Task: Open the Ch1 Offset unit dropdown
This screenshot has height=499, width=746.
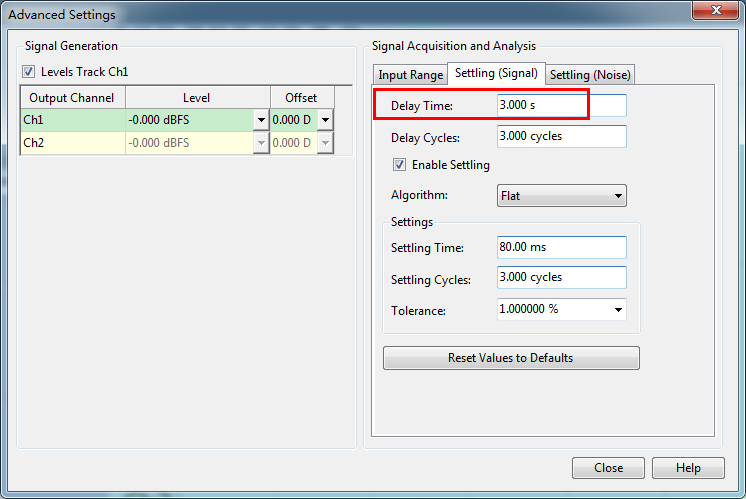Action: click(x=325, y=120)
